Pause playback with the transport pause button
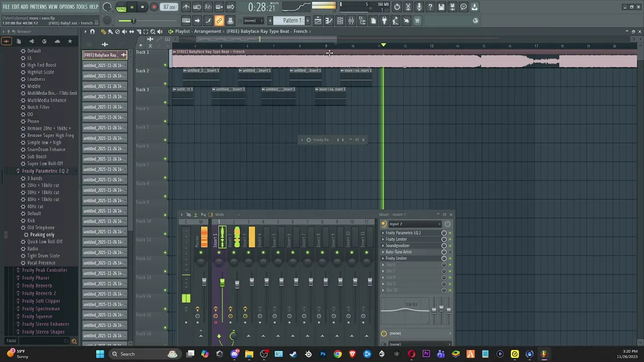The width and height of the screenshot is (644, 362). click(x=132, y=7)
